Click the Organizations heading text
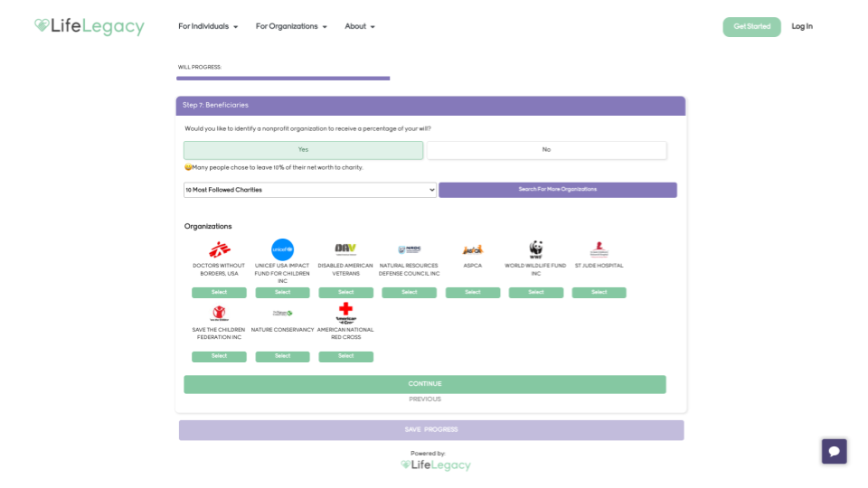The height and width of the screenshot is (488, 868). 208,226
